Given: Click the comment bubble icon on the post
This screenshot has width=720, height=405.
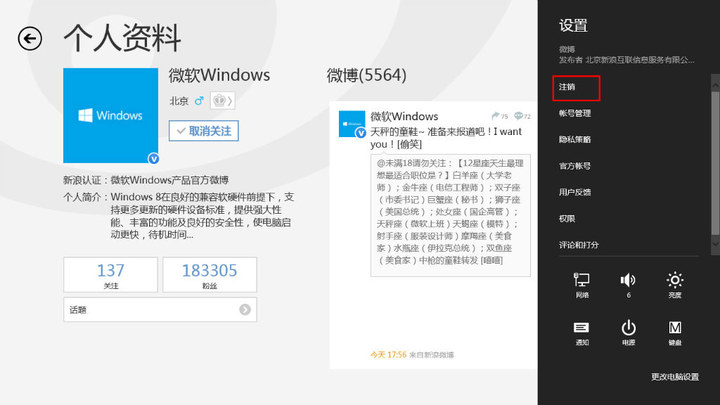Looking at the screenshot, I should (516, 116).
